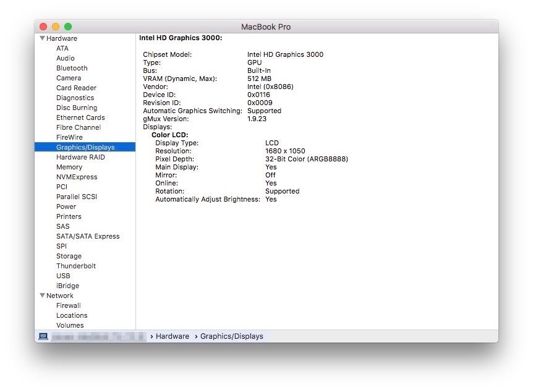This screenshot has height=392, width=533.
Task: Click the Intel (0x8086) vendor value
Action: (270, 87)
